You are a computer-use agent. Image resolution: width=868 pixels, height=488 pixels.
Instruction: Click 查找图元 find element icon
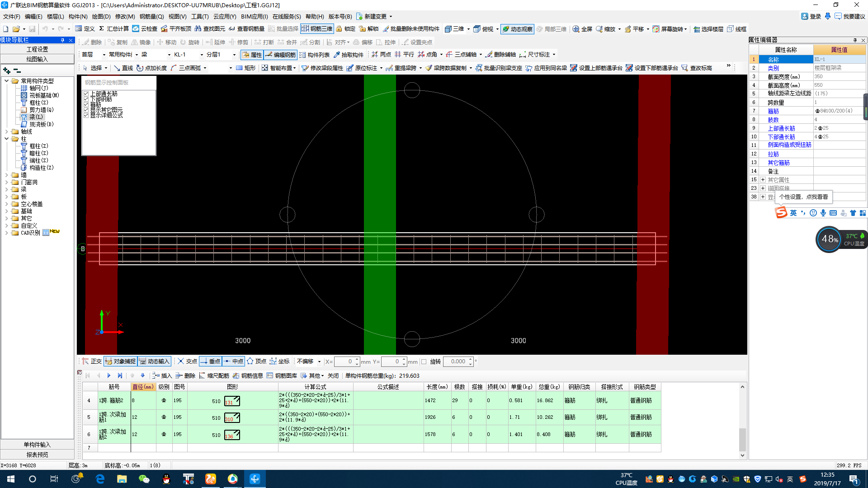[x=210, y=29]
